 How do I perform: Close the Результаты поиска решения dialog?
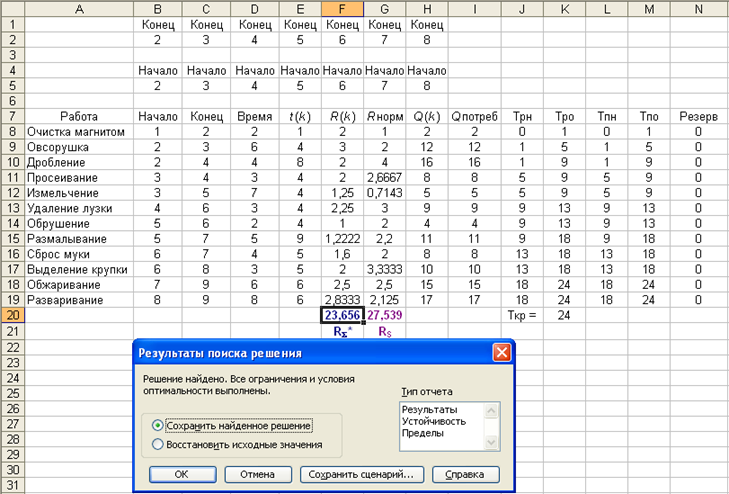click(502, 353)
